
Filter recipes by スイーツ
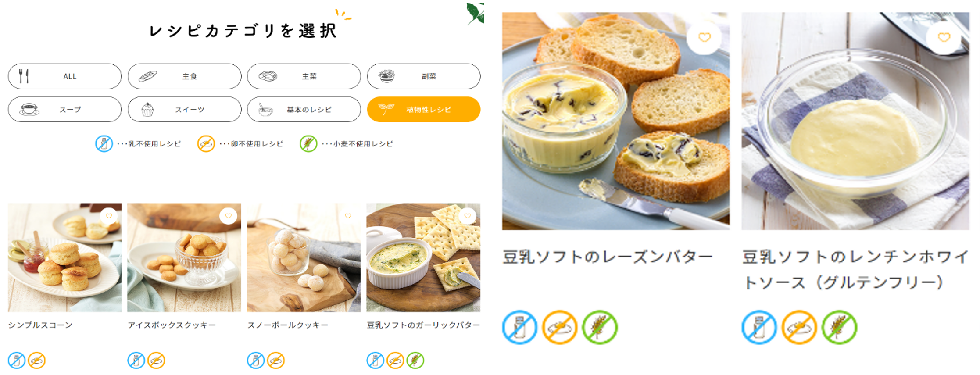[x=184, y=110]
